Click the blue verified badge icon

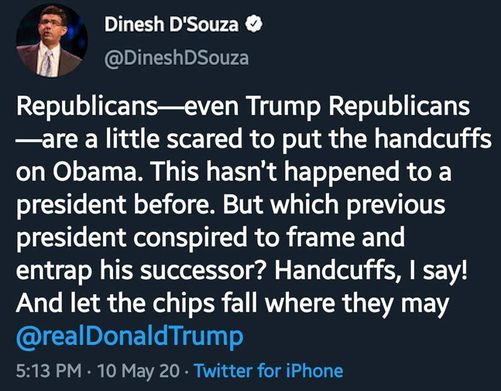pyautogui.click(x=254, y=25)
